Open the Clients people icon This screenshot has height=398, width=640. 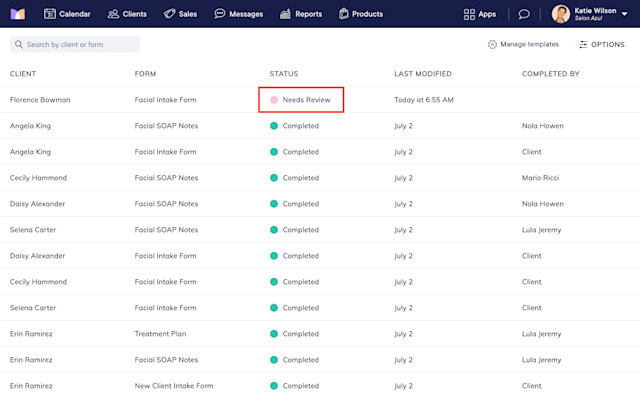pos(113,14)
